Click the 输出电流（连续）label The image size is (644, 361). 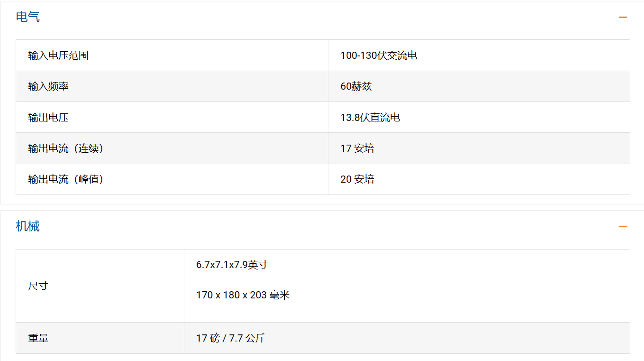(x=66, y=148)
